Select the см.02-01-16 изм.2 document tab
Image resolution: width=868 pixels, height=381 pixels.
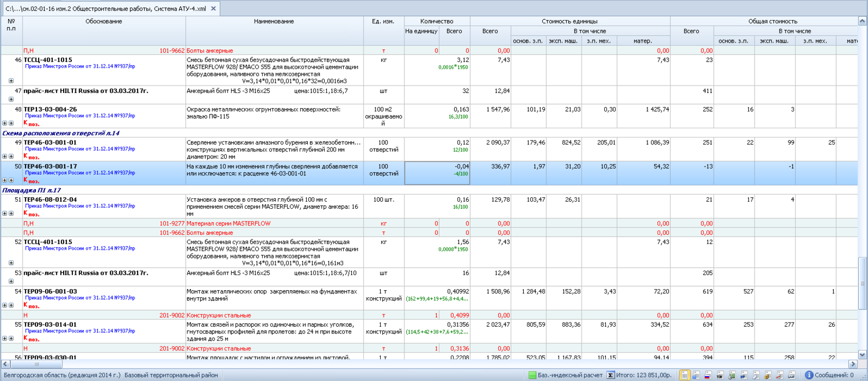105,9
